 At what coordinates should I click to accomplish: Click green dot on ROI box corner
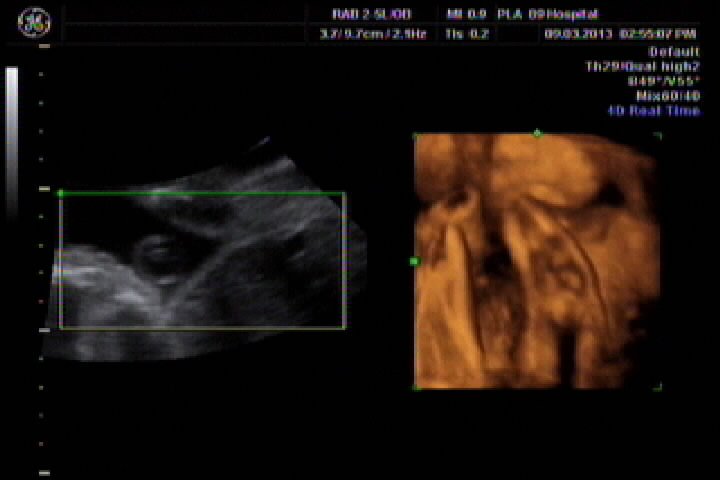pyautogui.click(x=60, y=193)
